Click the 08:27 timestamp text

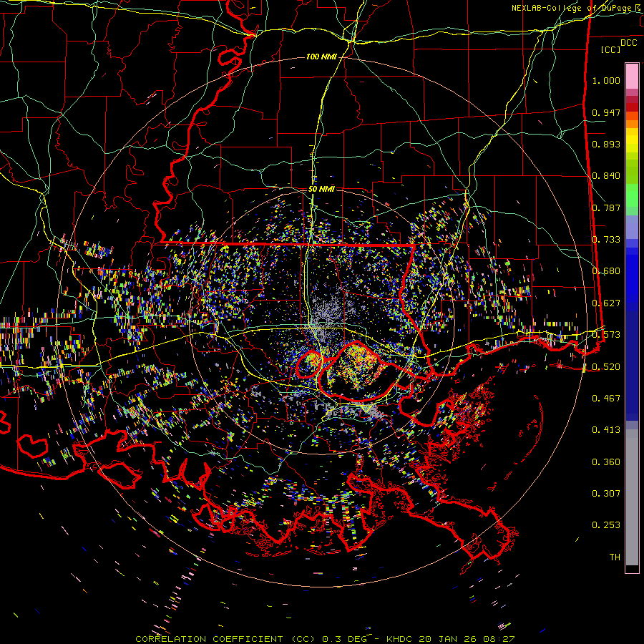click(499, 639)
